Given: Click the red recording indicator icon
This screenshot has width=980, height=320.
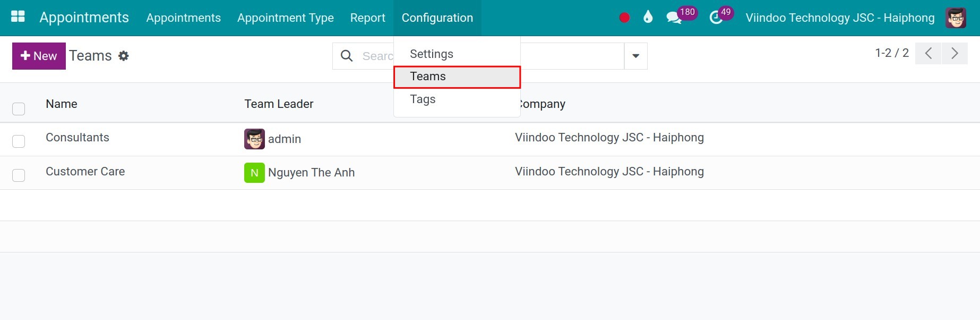Looking at the screenshot, I should tap(624, 18).
